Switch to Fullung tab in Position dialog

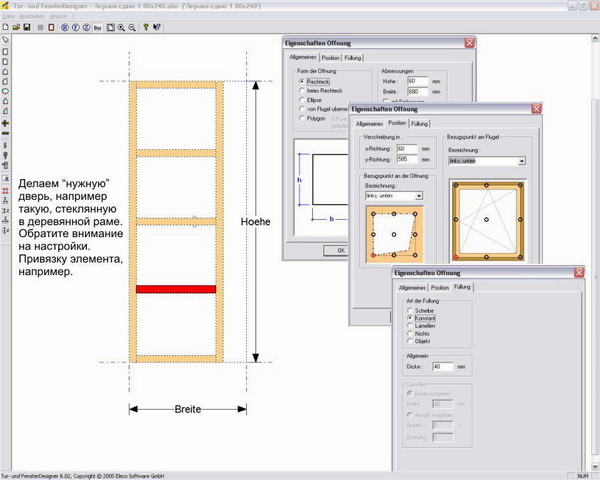(x=420, y=122)
